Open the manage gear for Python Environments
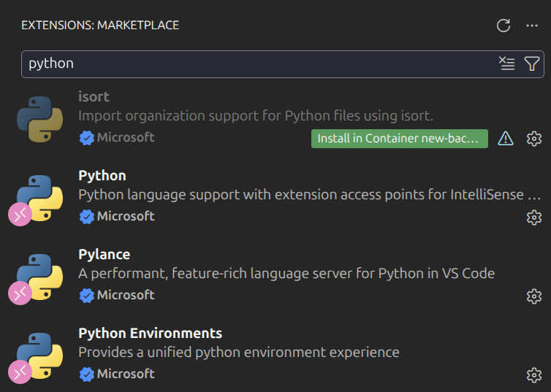Screen dimensions: 551x392 pyautogui.click(x=533, y=374)
